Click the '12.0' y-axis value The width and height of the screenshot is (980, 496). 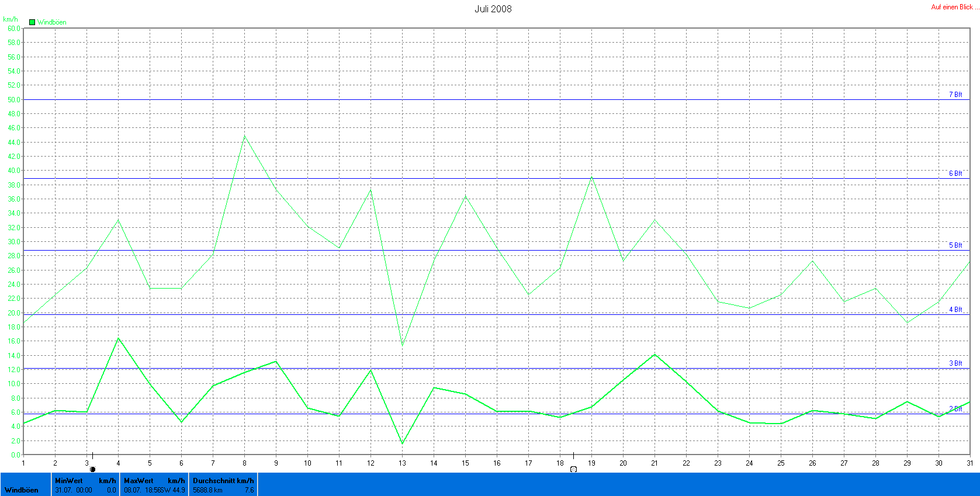tap(14, 370)
